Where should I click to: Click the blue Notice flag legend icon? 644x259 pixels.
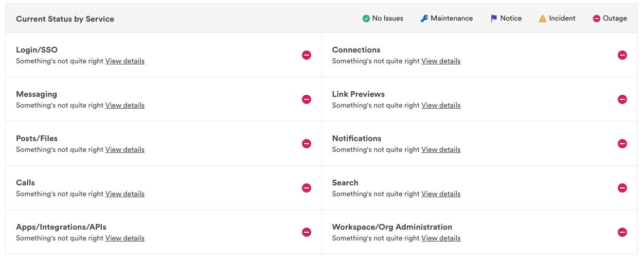(494, 19)
